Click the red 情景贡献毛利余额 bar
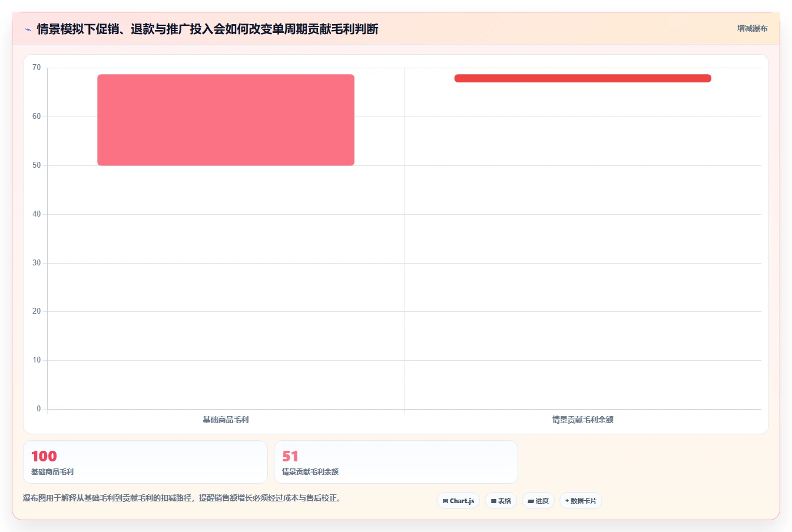This screenshot has width=792, height=532. pyautogui.click(x=583, y=78)
